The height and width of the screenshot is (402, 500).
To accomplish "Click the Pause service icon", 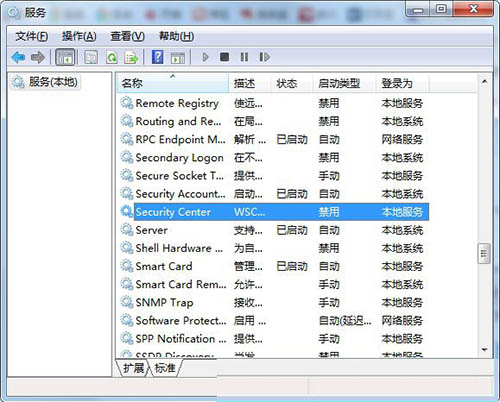I will tap(244, 57).
